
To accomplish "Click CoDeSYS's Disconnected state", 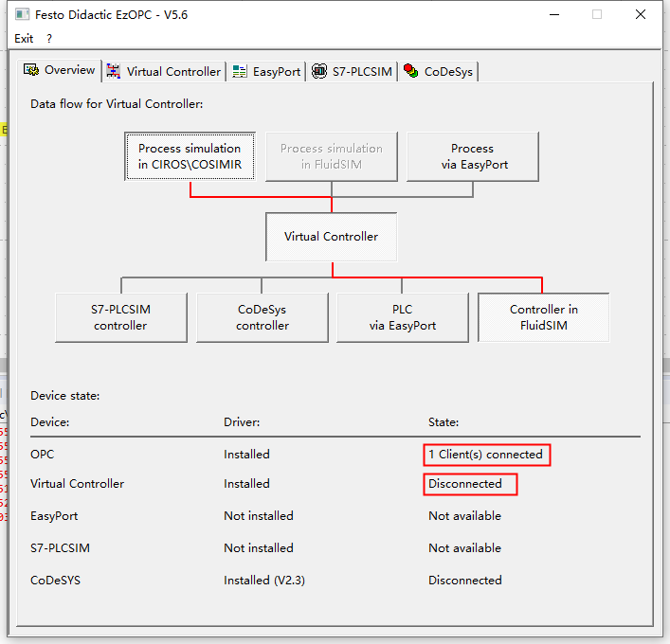I will pyautogui.click(x=465, y=581).
